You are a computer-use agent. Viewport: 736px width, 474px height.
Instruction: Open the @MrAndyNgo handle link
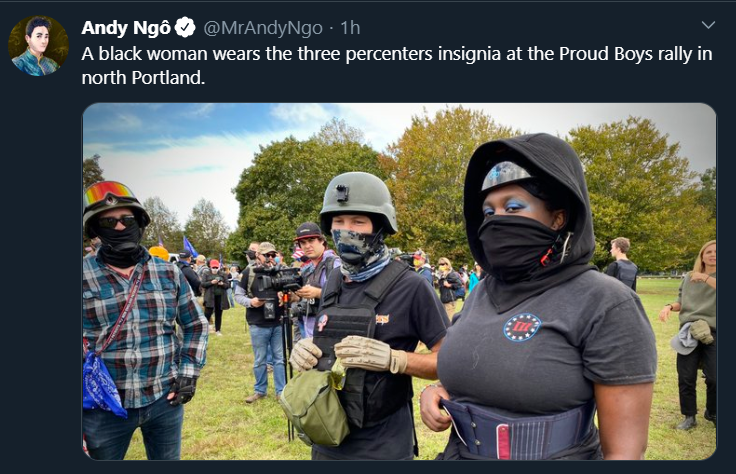263,28
